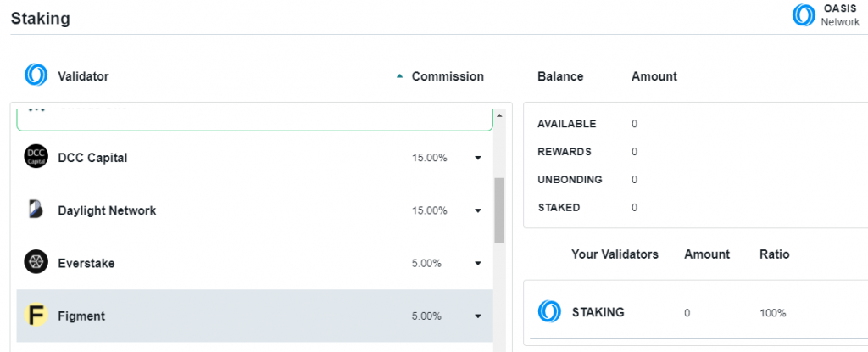Viewport: 868px width, 352px height.
Task: Click the Daylight Network validator logo
Action: tap(36, 210)
